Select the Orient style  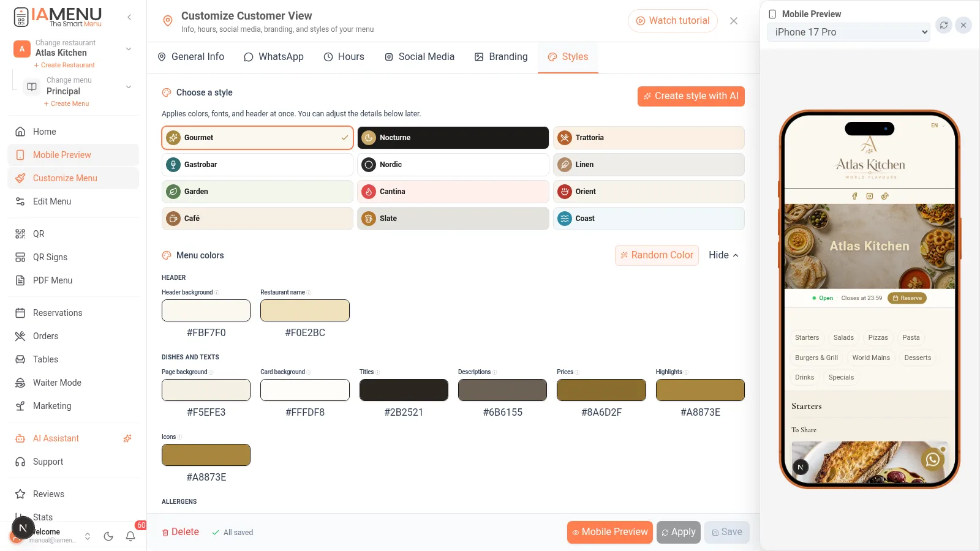(649, 192)
